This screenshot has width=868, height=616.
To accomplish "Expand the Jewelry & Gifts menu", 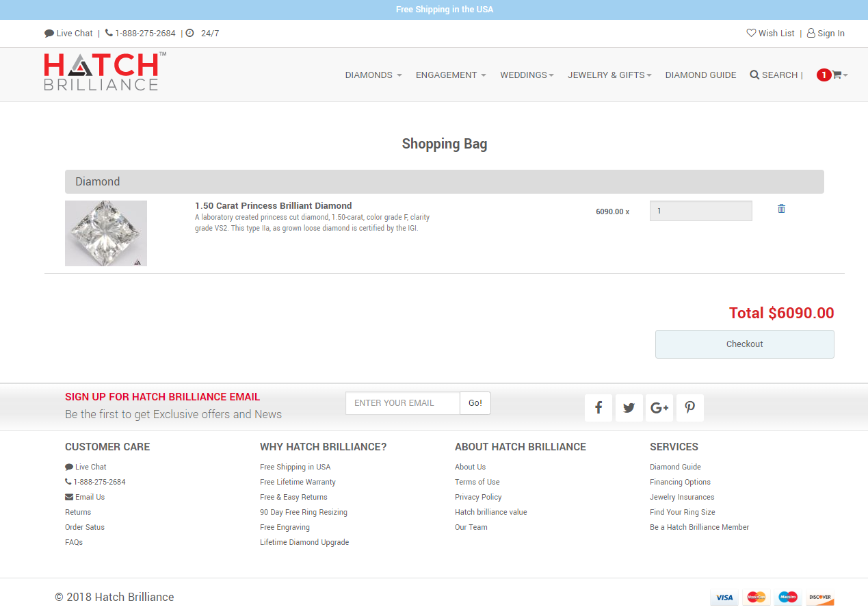I will (x=609, y=75).
